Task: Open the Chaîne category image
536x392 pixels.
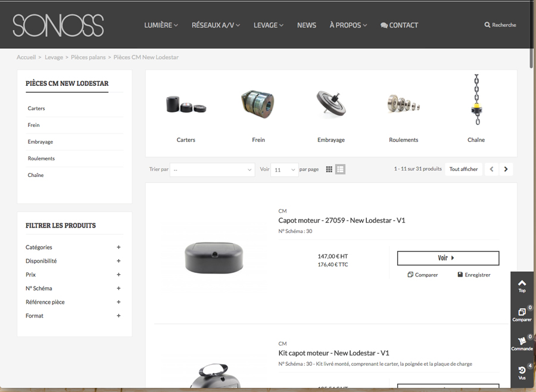Action: (x=476, y=99)
